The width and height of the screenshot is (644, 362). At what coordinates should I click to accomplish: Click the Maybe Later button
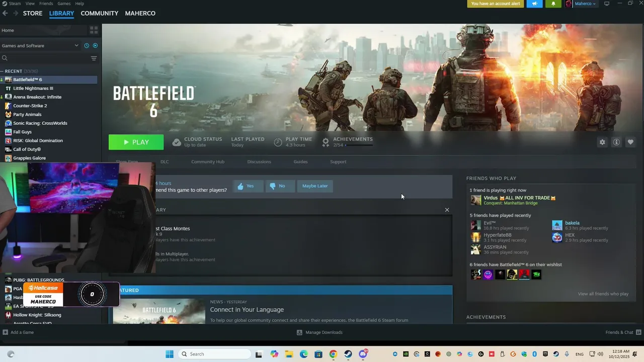click(315, 186)
